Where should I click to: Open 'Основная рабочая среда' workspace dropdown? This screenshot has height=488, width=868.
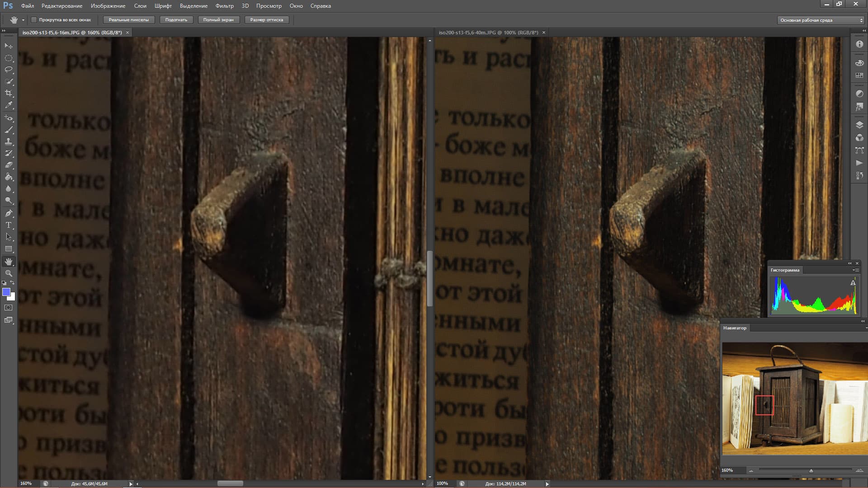click(821, 20)
